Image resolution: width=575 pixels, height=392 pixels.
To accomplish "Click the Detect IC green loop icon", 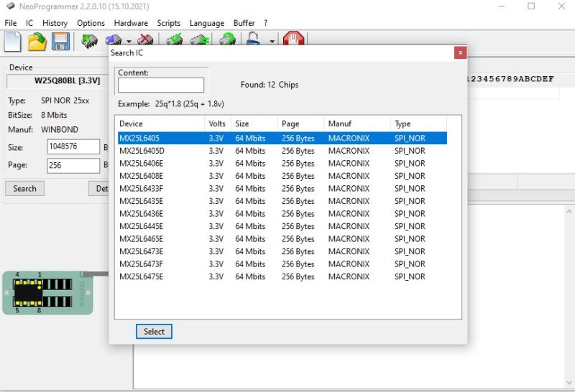I will (x=227, y=39).
